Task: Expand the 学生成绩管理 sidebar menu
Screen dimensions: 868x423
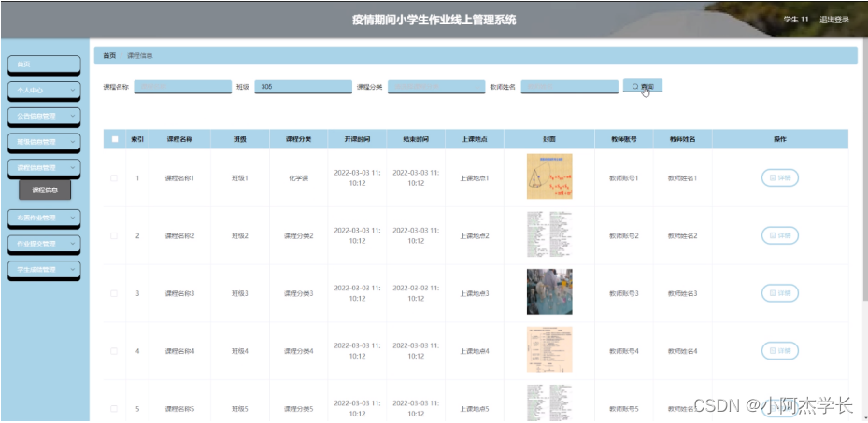Action: tap(44, 270)
